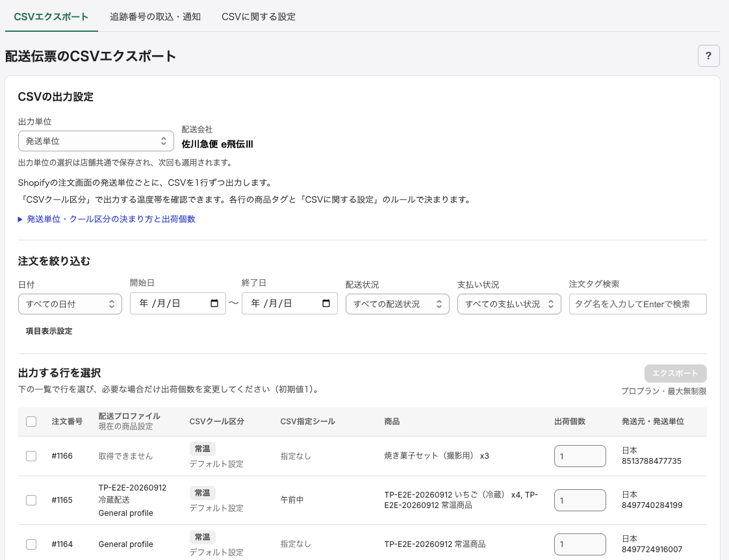This screenshot has width=729, height=560.
Task: Tick the select-all checkbox in table header
Action: click(31, 422)
